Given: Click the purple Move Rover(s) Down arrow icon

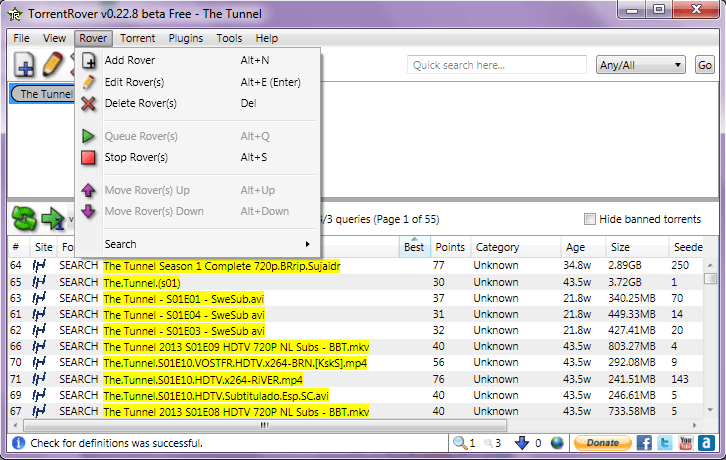Looking at the screenshot, I should coord(88,211).
